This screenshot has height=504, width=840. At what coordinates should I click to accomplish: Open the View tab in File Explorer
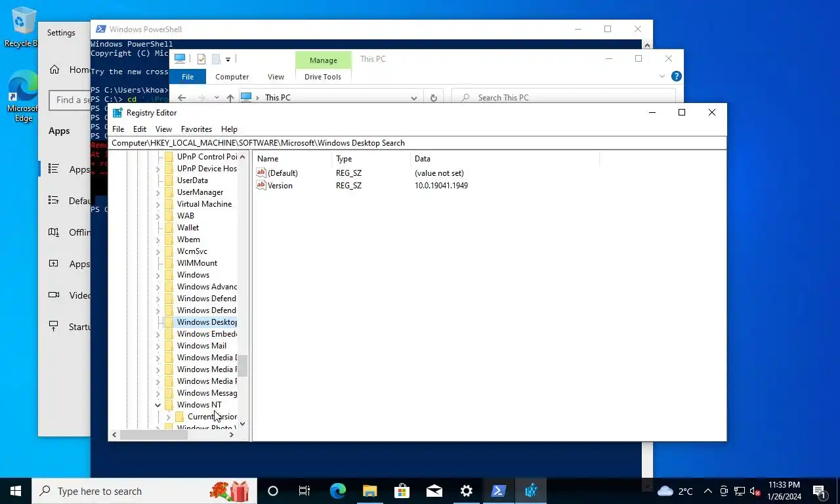point(276,77)
